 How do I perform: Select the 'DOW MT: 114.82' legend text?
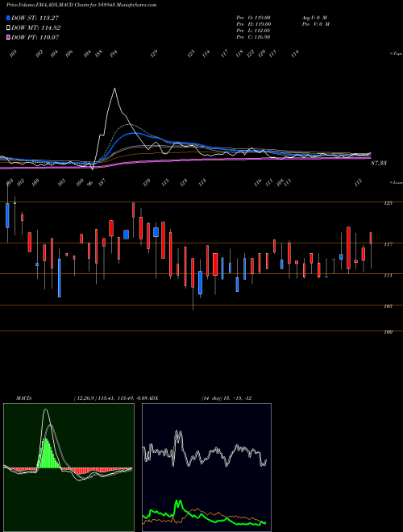tap(36, 28)
